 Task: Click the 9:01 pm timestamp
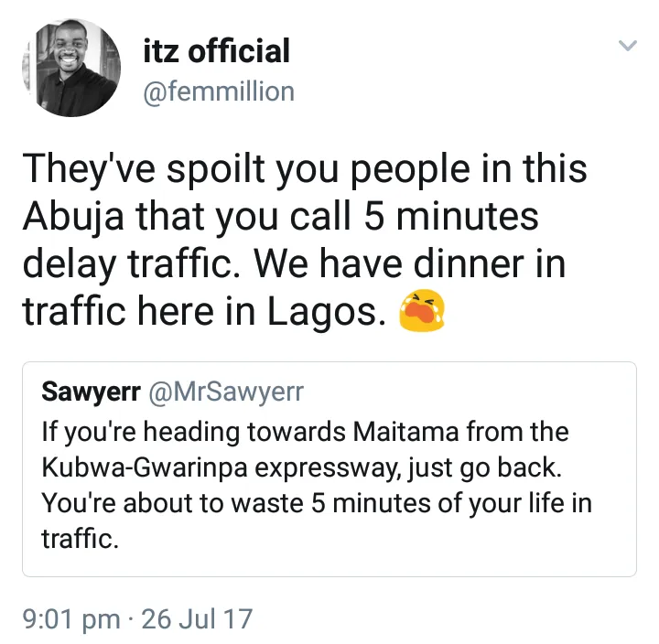[71, 619]
